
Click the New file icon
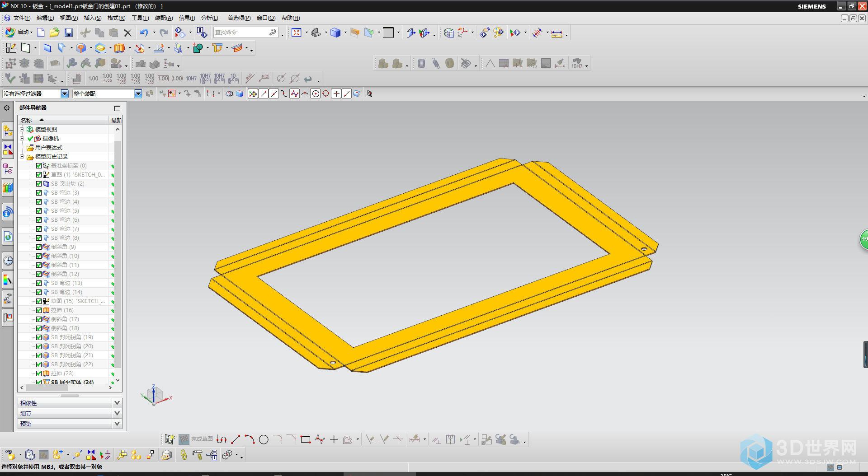[41, 33]
